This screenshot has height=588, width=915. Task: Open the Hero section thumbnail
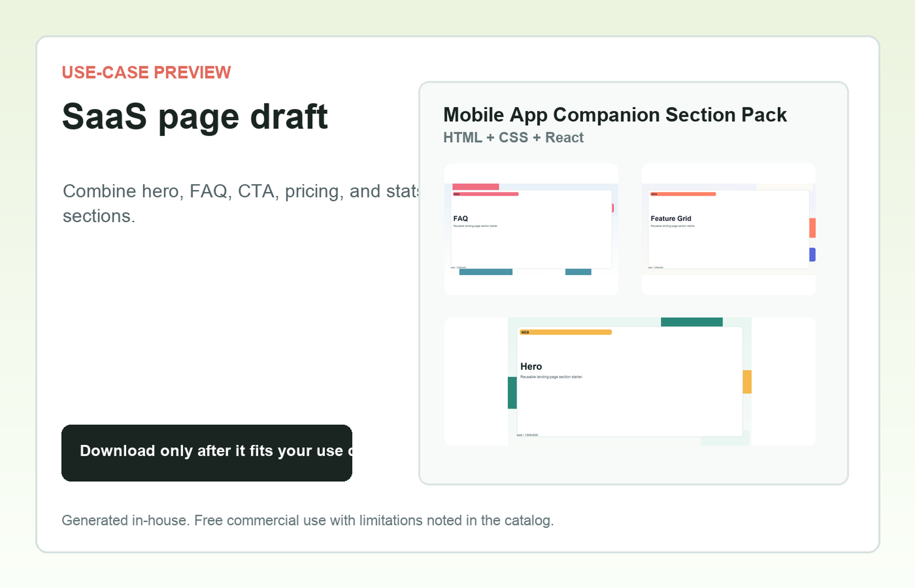630,382
